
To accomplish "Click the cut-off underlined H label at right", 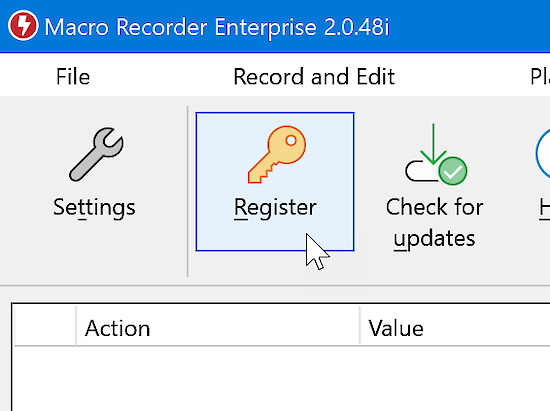I will [544, 208].
